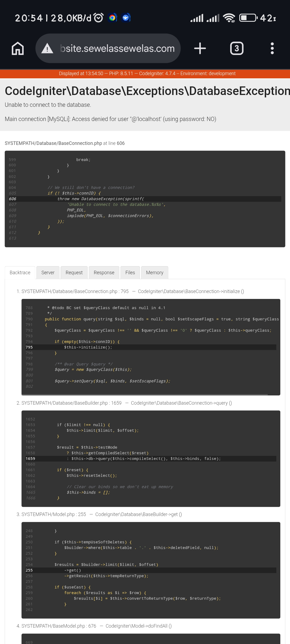
Task: Tap the Chrome notification icon in status bar
Action: coord(113,18)
